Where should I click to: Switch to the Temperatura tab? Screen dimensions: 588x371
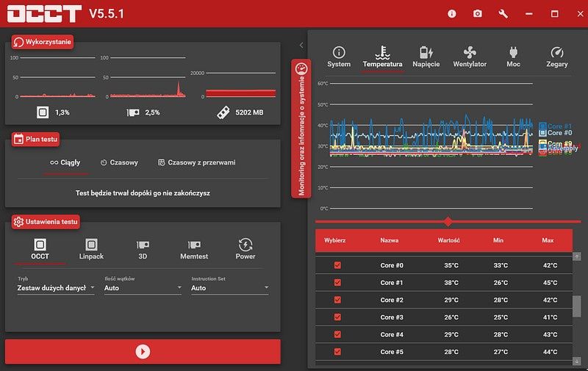pos(382,57)
